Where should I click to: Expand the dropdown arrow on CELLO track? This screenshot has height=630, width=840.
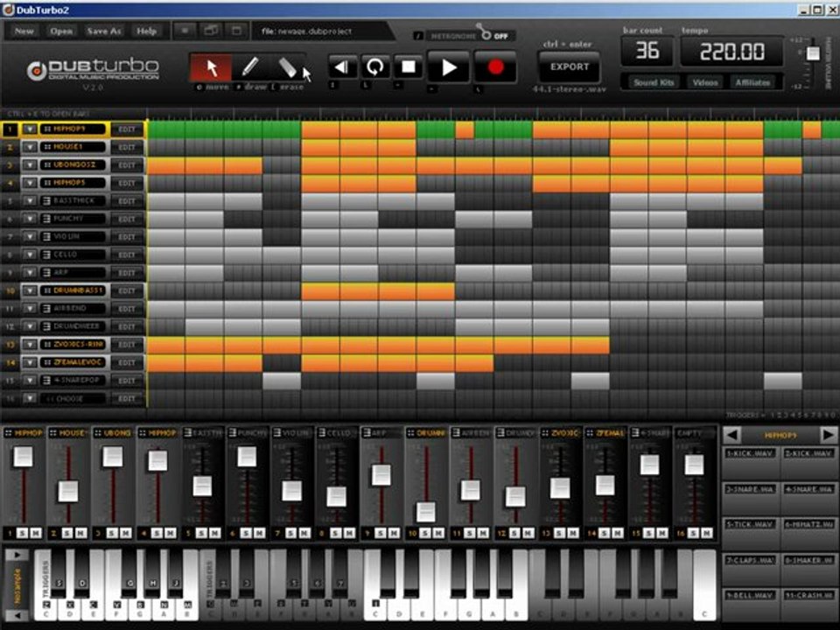pyautogui.click(x=30, y=255)
